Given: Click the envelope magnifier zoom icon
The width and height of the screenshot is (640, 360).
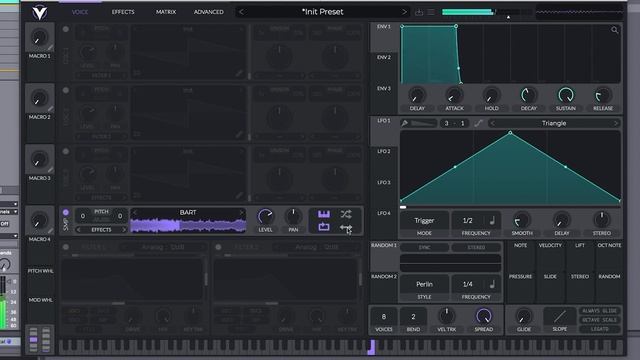Looking at the screenshot, I should 615,30.
